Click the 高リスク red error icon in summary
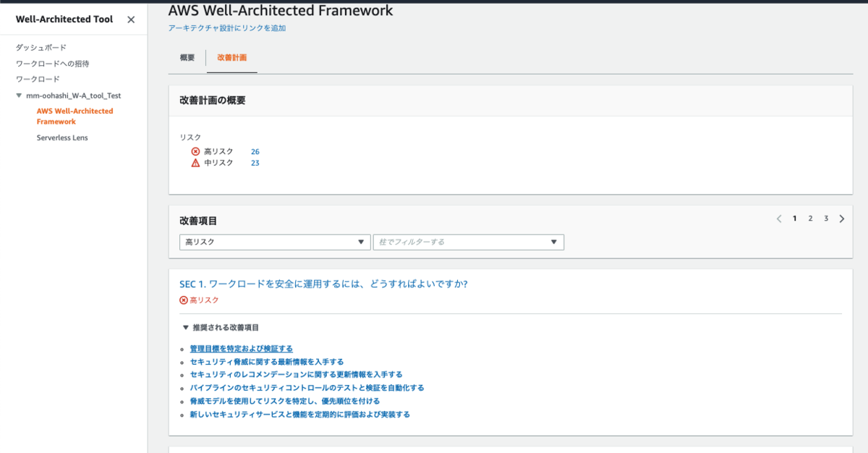The height and width of the screenshot is (453, 868). click(195, 151)
